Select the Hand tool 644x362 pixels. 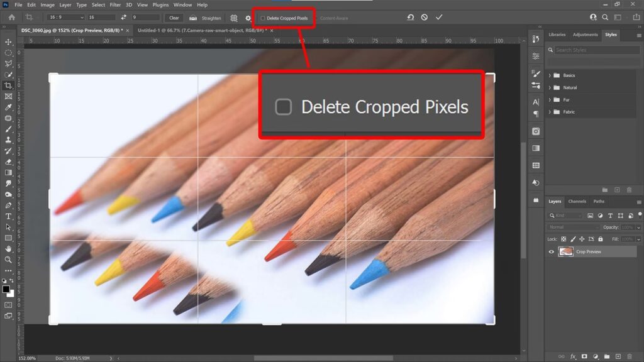[8, 249]
